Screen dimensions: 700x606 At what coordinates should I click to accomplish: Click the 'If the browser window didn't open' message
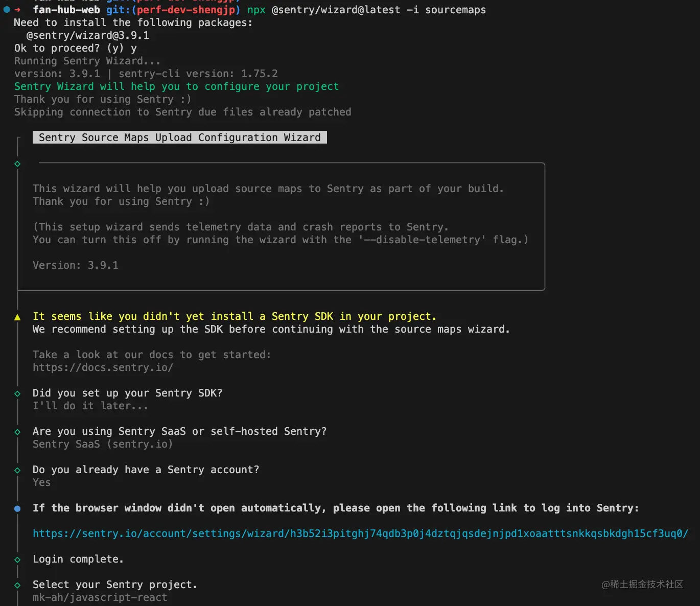[x=336, y=508]
